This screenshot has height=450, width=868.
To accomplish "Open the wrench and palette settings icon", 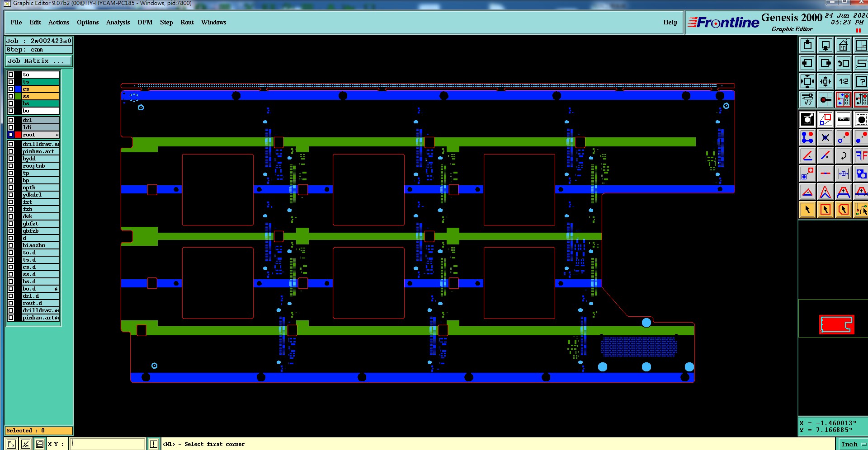I will pos(807,99).
